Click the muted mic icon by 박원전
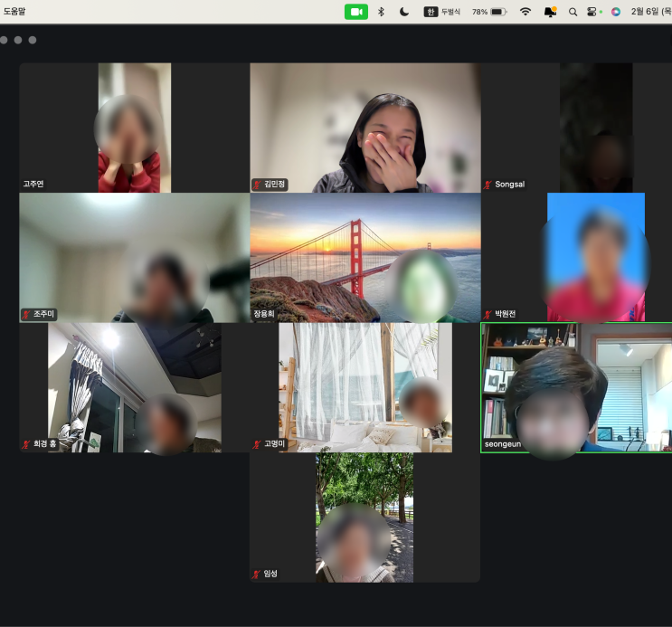 pyautogui.click(x=487, y=314)
